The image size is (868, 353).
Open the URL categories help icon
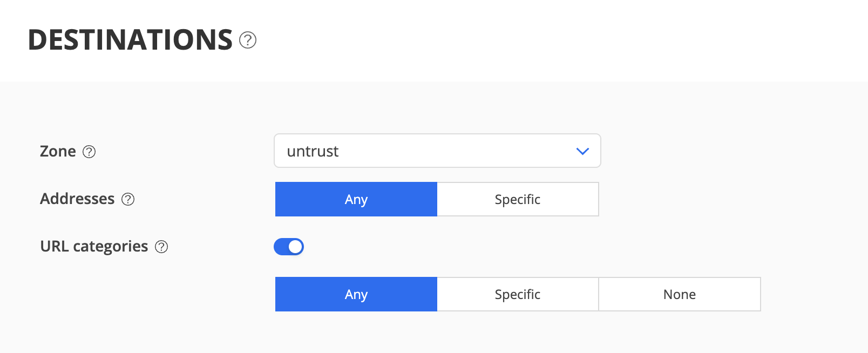[x=161, y=247]
